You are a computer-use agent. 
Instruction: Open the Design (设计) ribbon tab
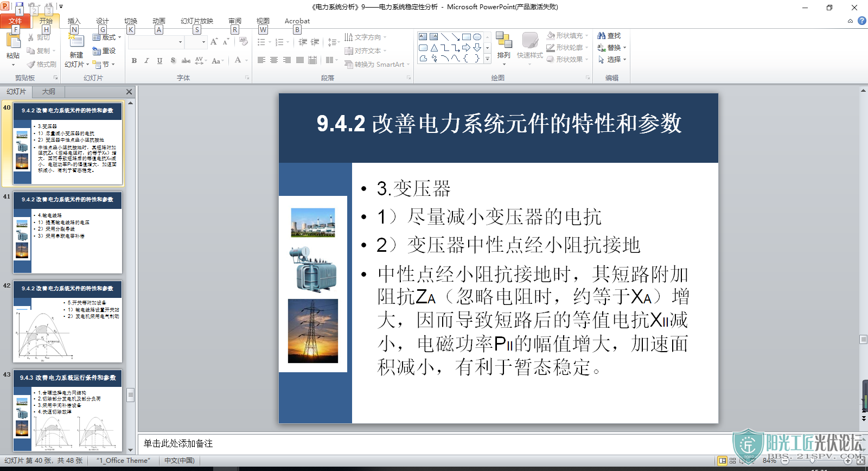click(x=103, y=21)
